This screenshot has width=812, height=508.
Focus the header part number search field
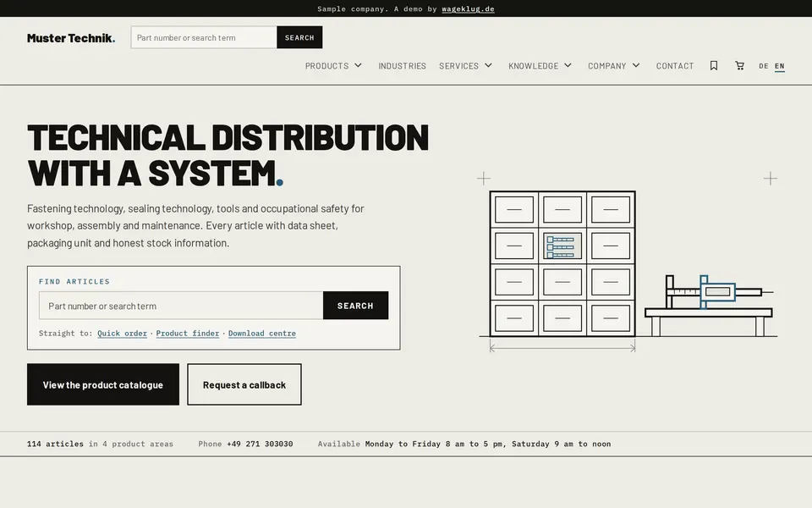click(204, 37)
